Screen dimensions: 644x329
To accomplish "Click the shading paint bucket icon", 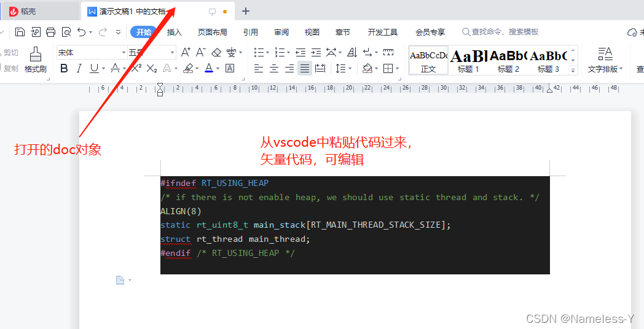I will click(x=367, y=69).
